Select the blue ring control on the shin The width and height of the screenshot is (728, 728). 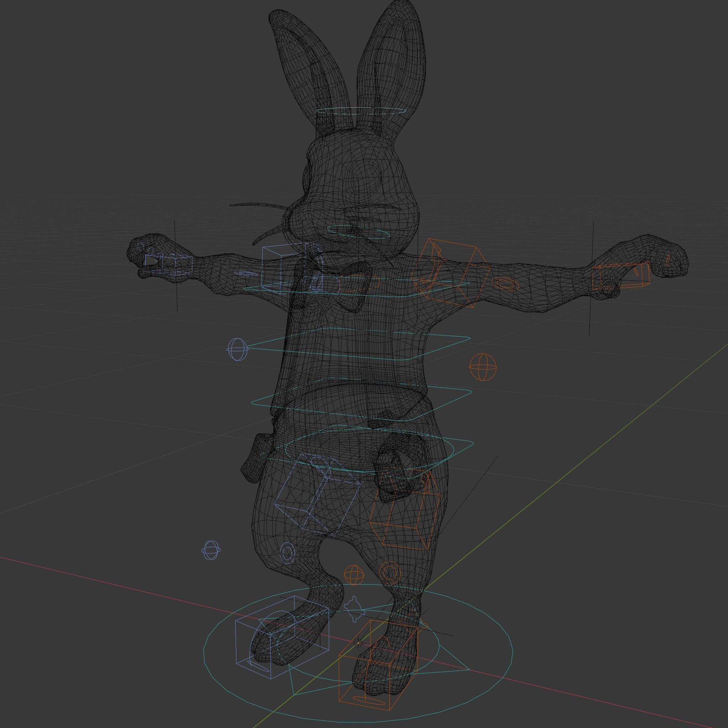(287, 553)
